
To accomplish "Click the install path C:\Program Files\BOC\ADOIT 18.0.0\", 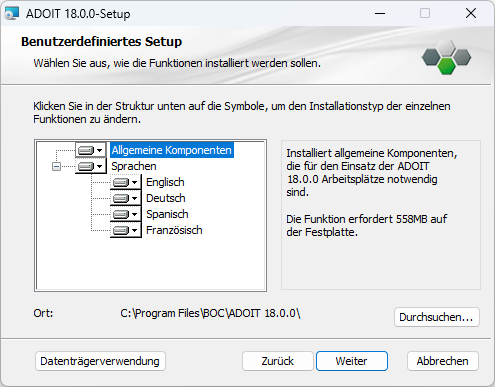I will click(x=210, y=313).
